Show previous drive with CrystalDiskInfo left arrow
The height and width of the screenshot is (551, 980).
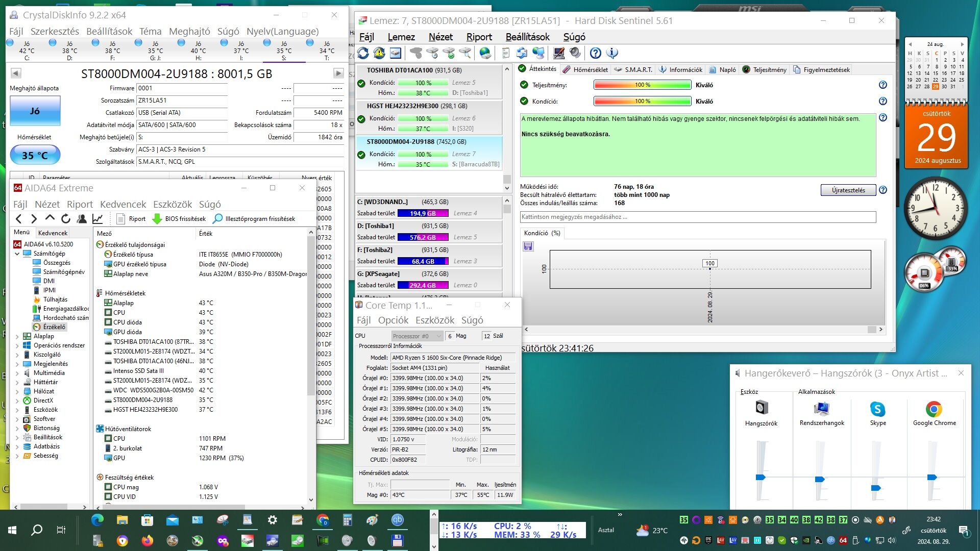pyautogui.click(x=16, y=73)
